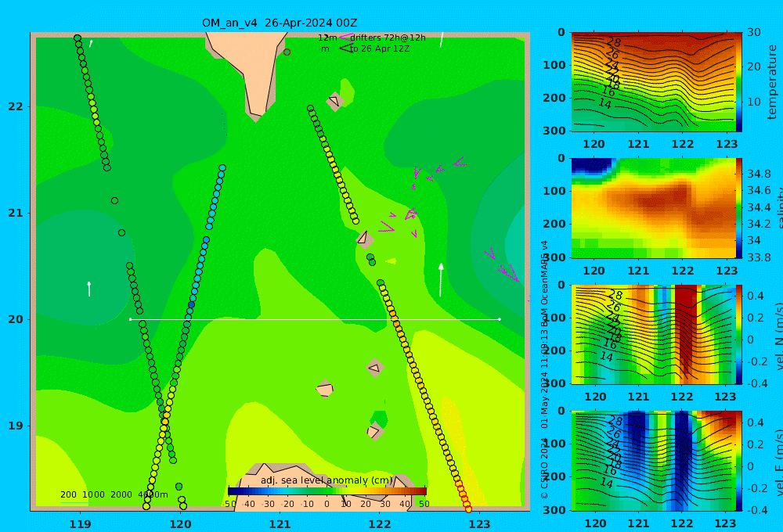Click the white current arrow near 119E 20.3N
The image size is (783, 532).
[89, 289]
